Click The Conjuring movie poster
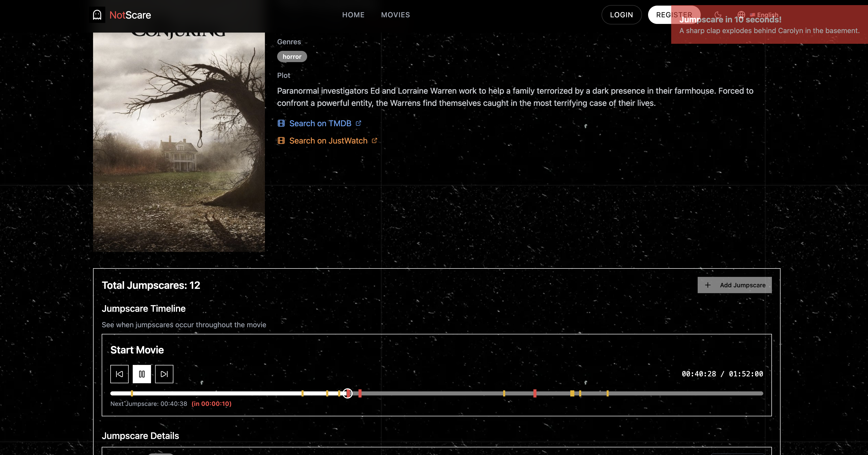This screenshot has width=868, height=455. pos(179,142)
